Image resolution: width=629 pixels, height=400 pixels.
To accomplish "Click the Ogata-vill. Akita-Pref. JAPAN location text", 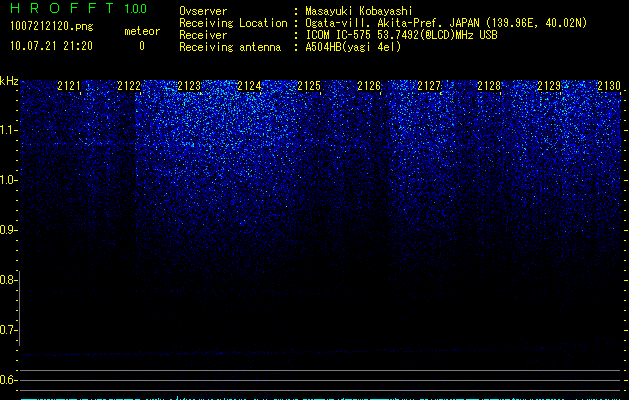I will tap(446, 23).
